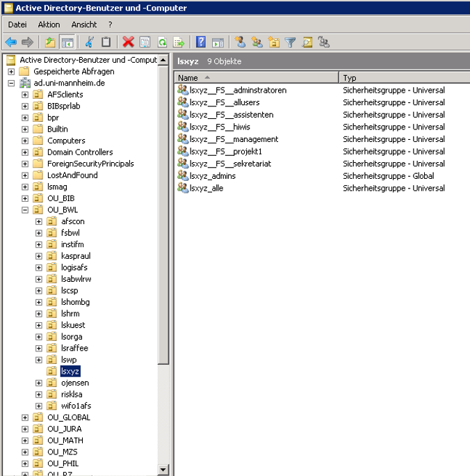Select the Computers container in tree

pyautogui.click(x=66, y=141)
